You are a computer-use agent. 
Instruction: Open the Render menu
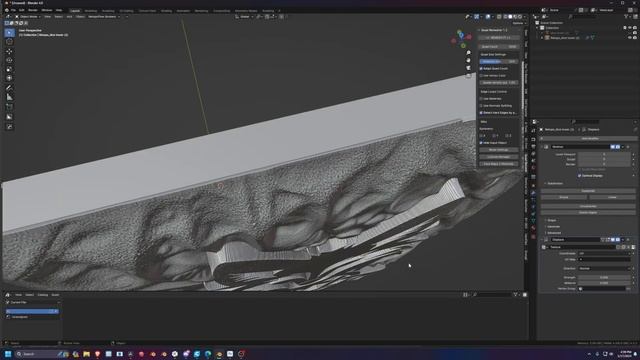pyautogui.click(x=33, y=10)
